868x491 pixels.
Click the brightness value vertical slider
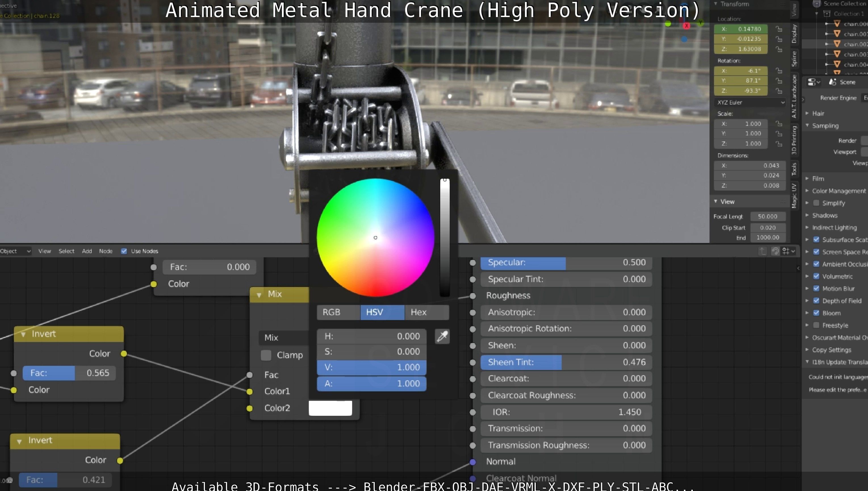tap(445, 238)
